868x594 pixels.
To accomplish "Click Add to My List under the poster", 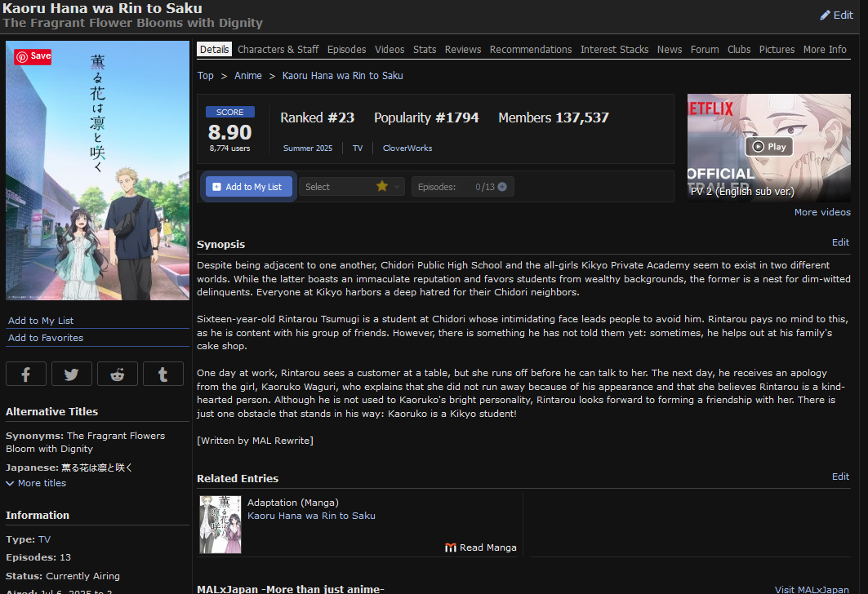I will (41, 321).
